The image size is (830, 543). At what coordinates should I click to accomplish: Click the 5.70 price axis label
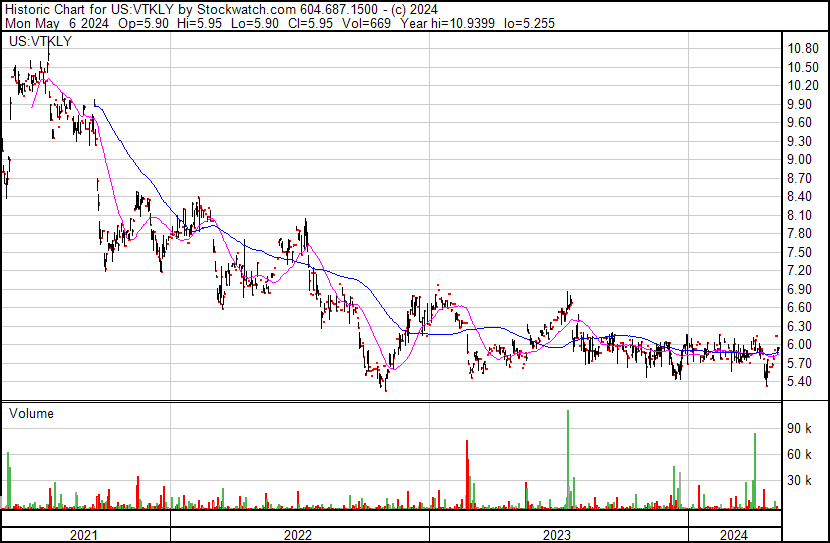pos(799,364)
